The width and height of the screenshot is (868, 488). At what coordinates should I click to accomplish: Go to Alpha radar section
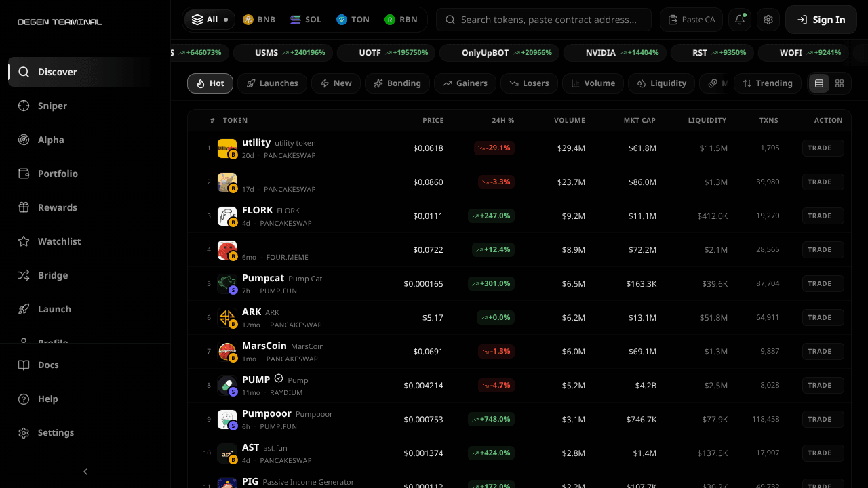tap(80, 140)
